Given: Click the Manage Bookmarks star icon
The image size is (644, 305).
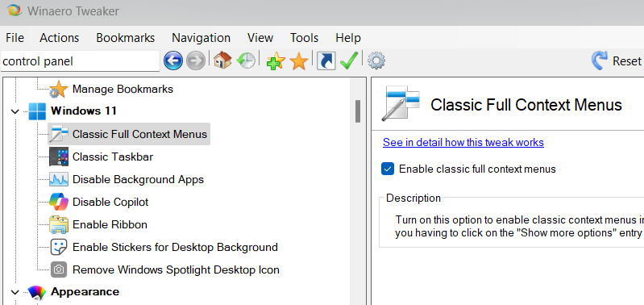Looking at the screenshot, I should (x=58, y=90).
